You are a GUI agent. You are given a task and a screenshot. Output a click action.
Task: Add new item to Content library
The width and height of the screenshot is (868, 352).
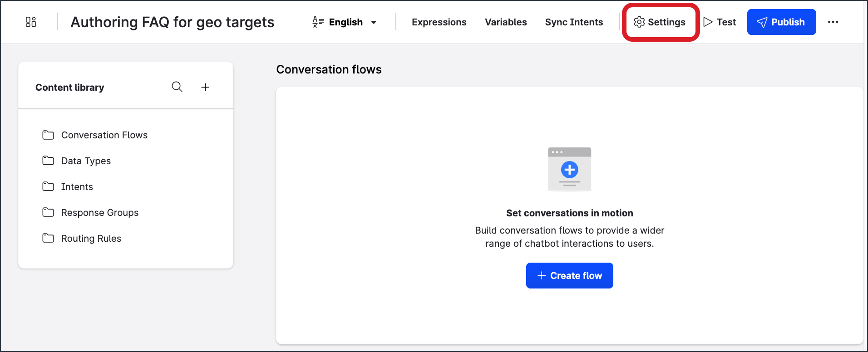click(205, 87)
